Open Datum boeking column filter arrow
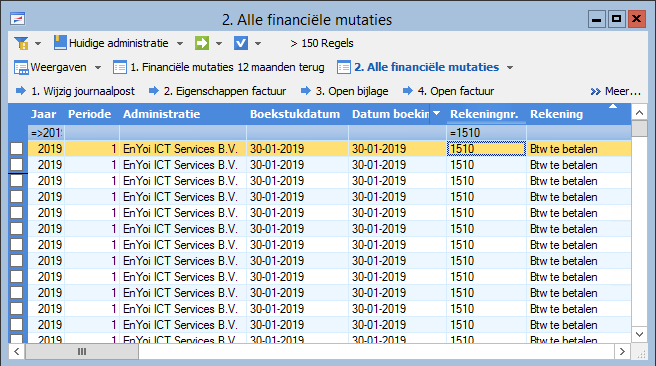This screenshot has height=366, width=656. coord(436,113)
